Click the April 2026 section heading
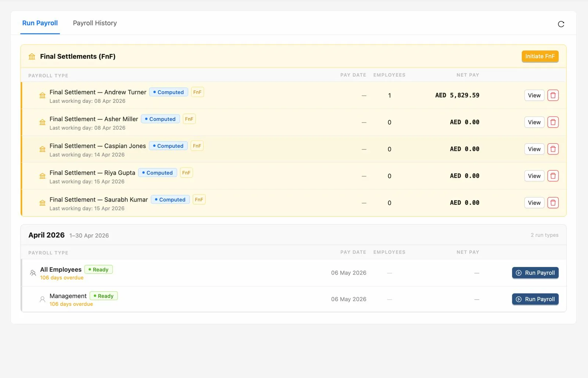The image size is (588, 378). pyautogui.click(x=47, y=235)
